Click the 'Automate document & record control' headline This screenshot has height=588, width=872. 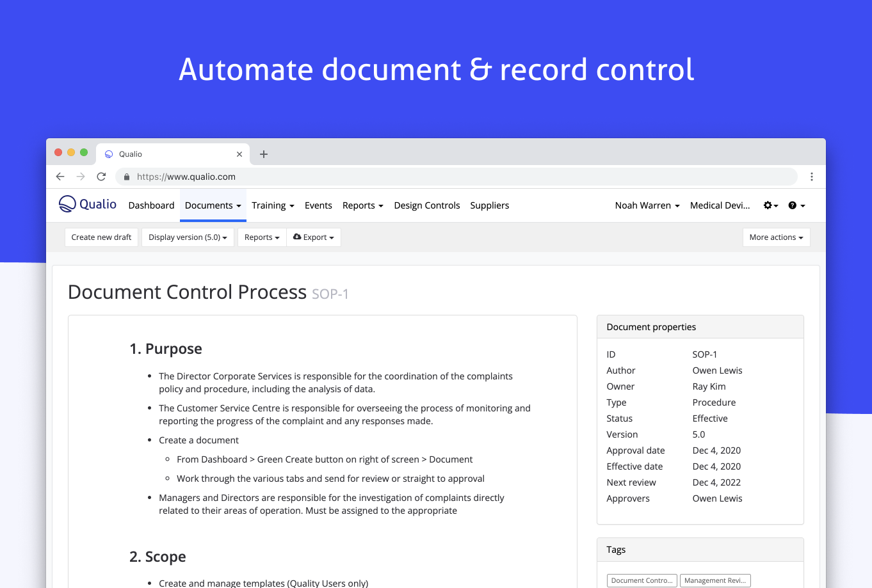tap(436, 69)
